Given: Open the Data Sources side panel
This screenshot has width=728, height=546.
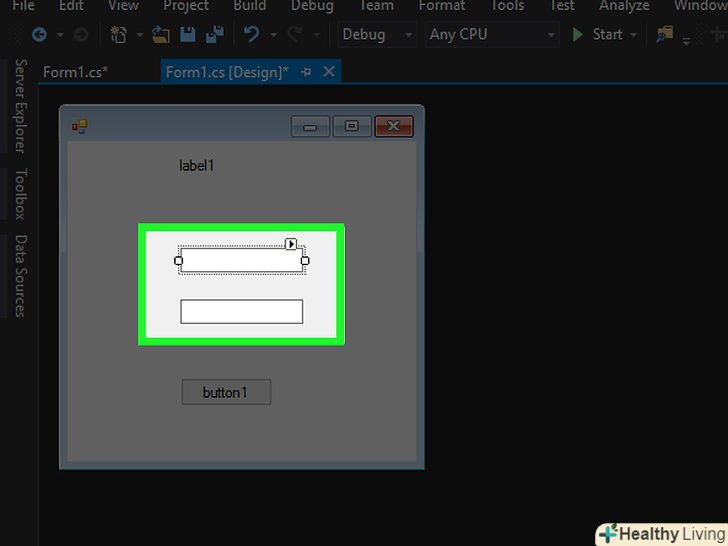Looking at the screenshot, I should (20, 276).
